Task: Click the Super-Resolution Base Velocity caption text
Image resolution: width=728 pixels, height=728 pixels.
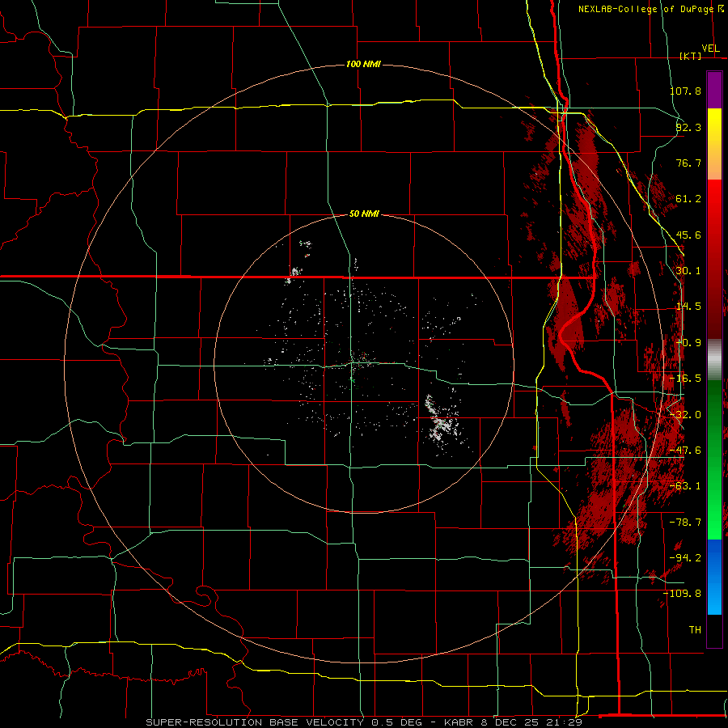Action: [x=364, y=722]
